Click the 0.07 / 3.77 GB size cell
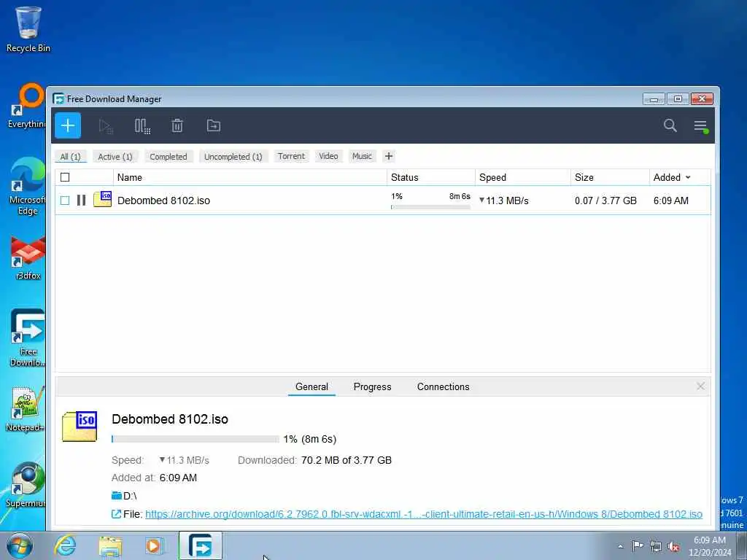Screen dimensions: 747x560 pyautogui.click(x=605, y=201)
